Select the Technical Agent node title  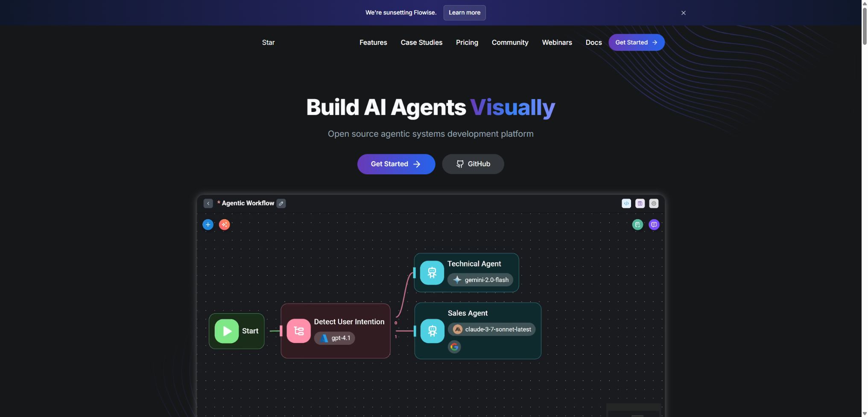(474, 264)
